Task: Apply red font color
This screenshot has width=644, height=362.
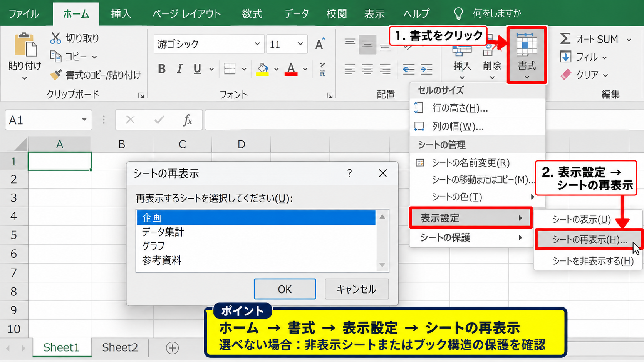Action: [291, 69]
